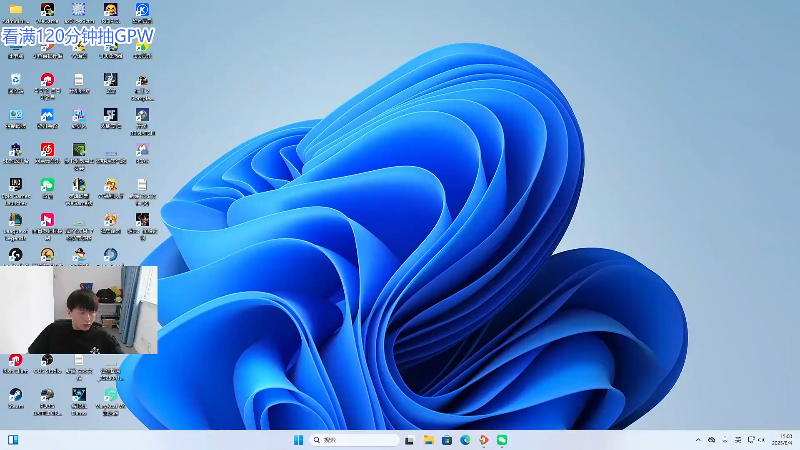Expand the hidden system tray icons
800x450 pixels.
tap(698, 440)
